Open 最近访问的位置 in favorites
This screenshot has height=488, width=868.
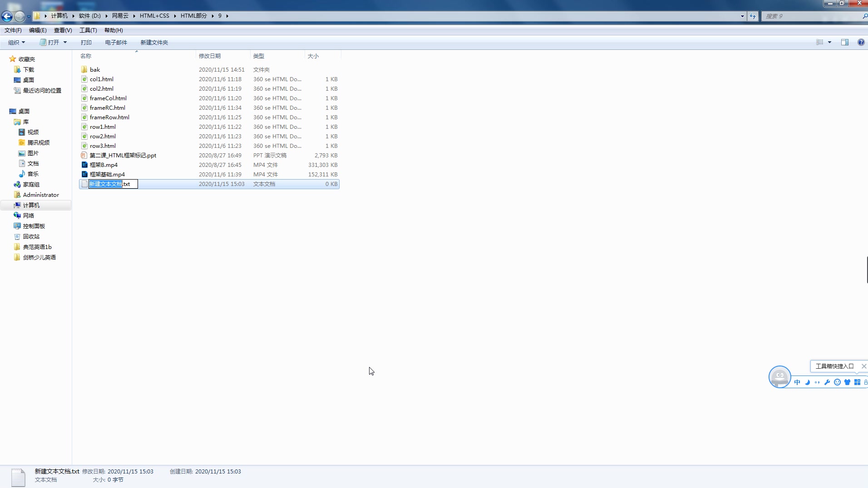click(x=42, y=90)
